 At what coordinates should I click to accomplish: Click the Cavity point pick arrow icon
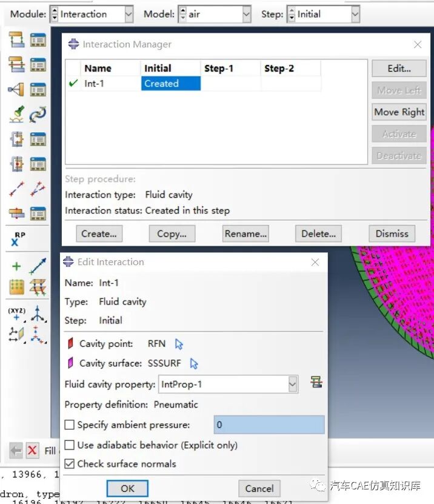179,344
